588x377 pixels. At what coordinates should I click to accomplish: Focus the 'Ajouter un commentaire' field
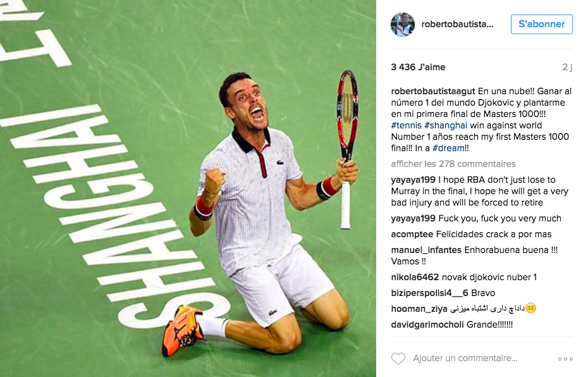[x=465, y=358]
